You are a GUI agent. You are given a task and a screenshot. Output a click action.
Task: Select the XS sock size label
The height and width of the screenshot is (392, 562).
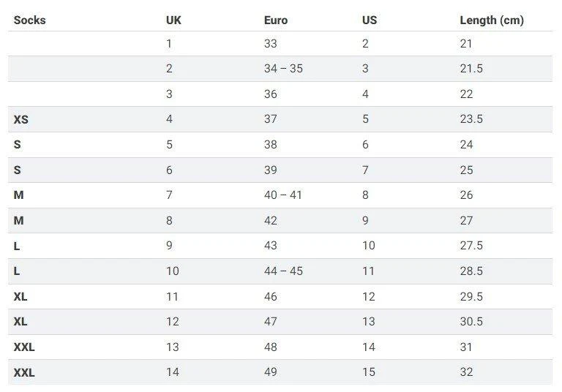[21, 119]
